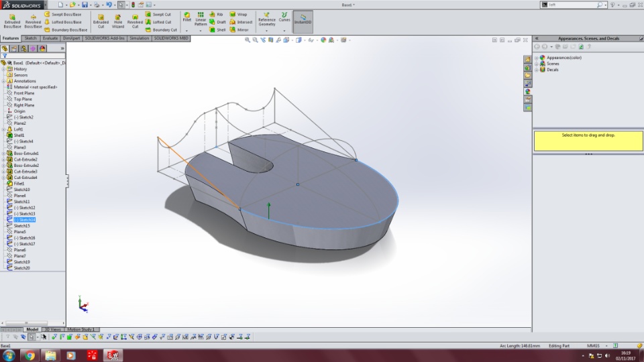Image resolution: width=644 pixels, height=362 pixels.
Task: Expand the Annotations node in tree
Action: pyautogui.click(x=4, y=81)
